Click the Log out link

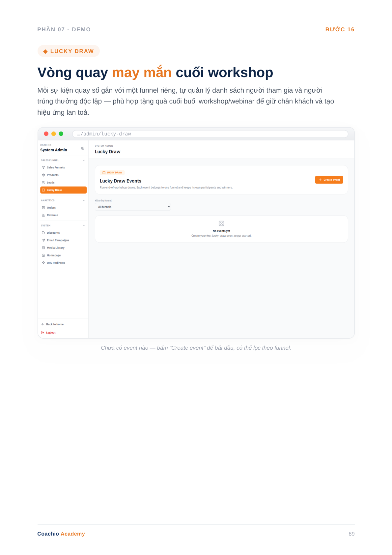tap(48, 333)
